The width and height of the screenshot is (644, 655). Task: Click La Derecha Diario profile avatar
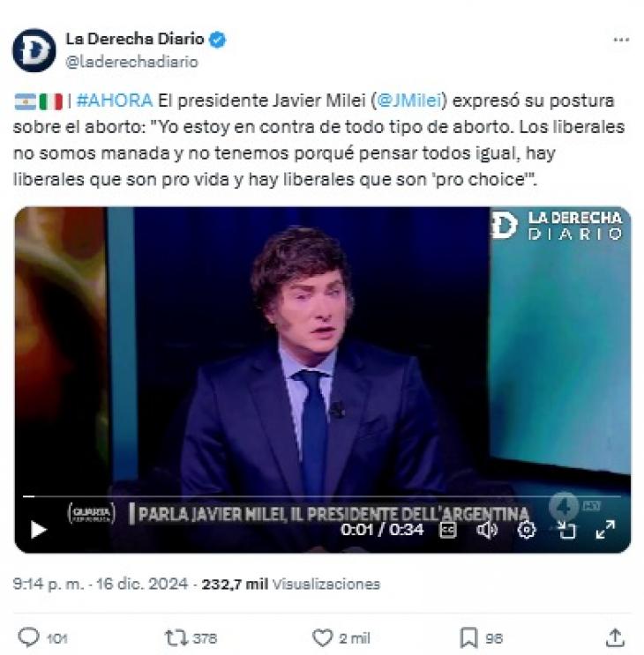[34, 50]
